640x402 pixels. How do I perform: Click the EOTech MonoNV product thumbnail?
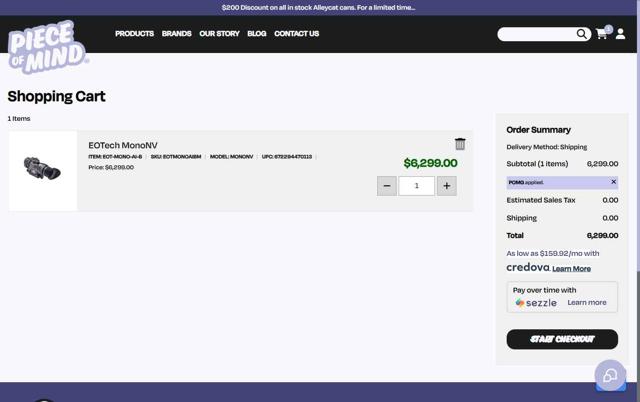coord(42,169)
